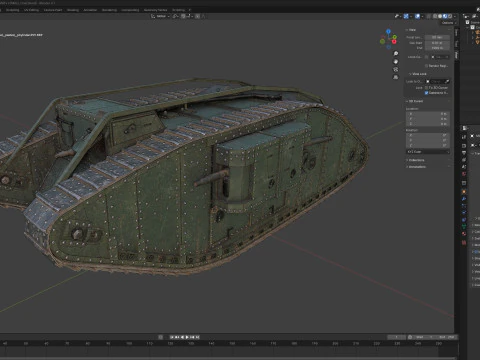The width and height of the screenshot is (480, 360).
Task: Click the zoom view magnifier icon
Action: 396,53
